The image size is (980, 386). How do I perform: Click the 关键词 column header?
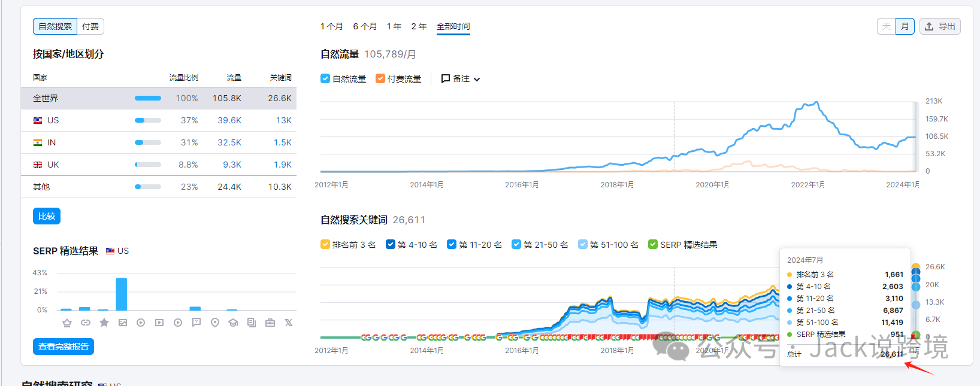coord(281,78)
